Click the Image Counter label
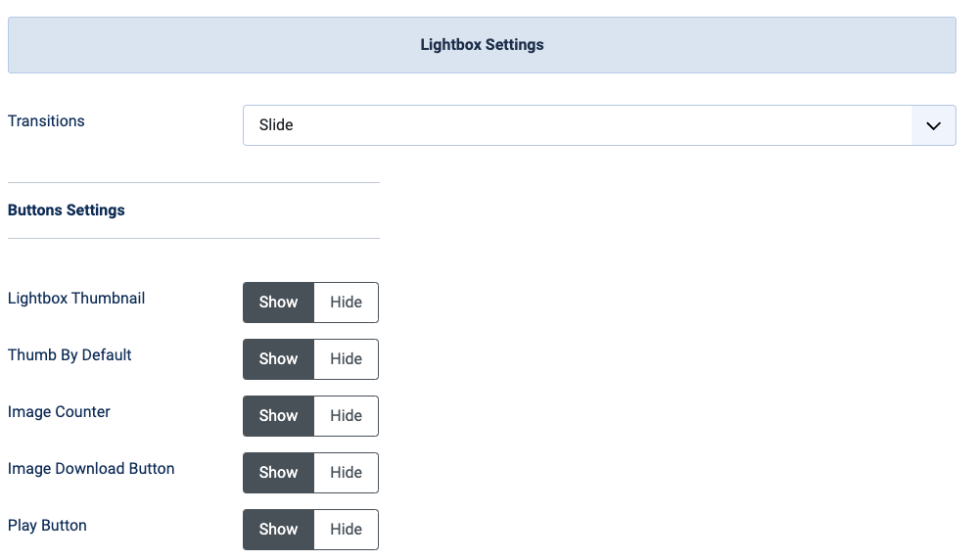 pos(59,412)
